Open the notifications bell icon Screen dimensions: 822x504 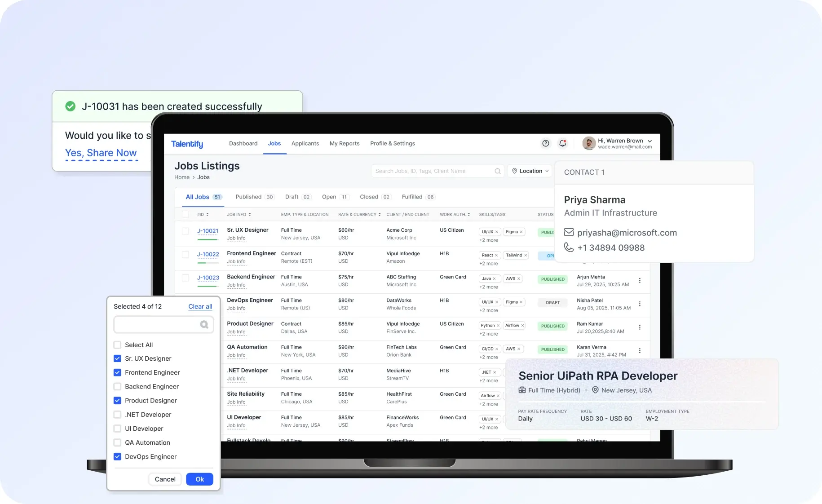[x=562, y=143]
